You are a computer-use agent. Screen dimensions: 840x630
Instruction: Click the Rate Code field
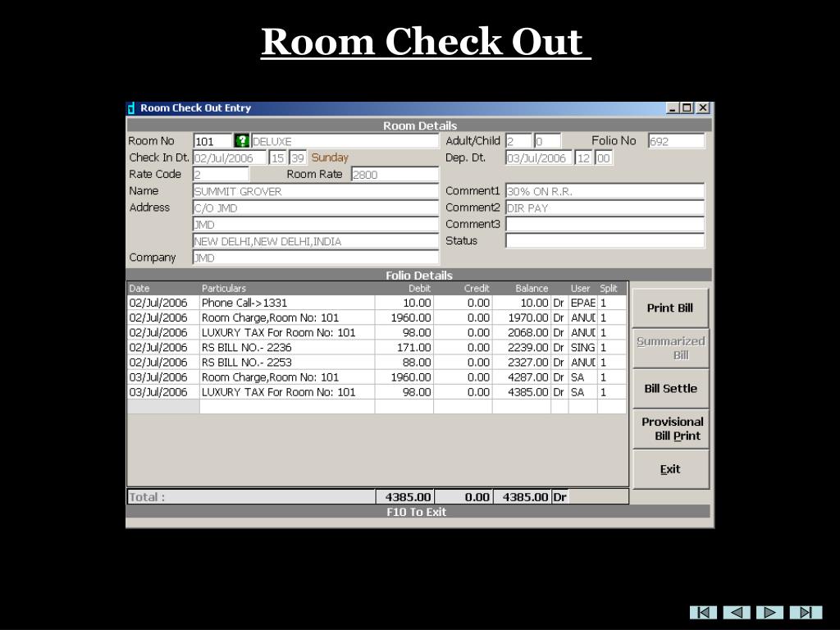221,175
